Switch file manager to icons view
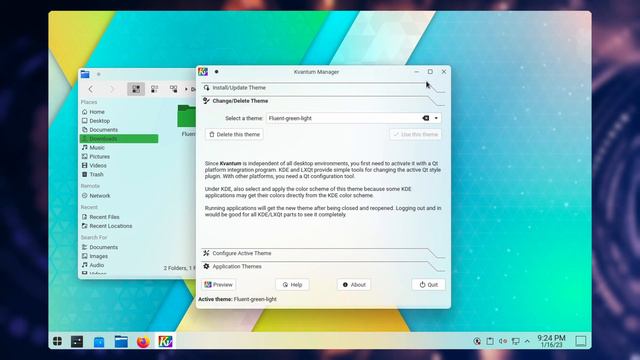Viewport: 640px width, 360px height. pos(136,89)
